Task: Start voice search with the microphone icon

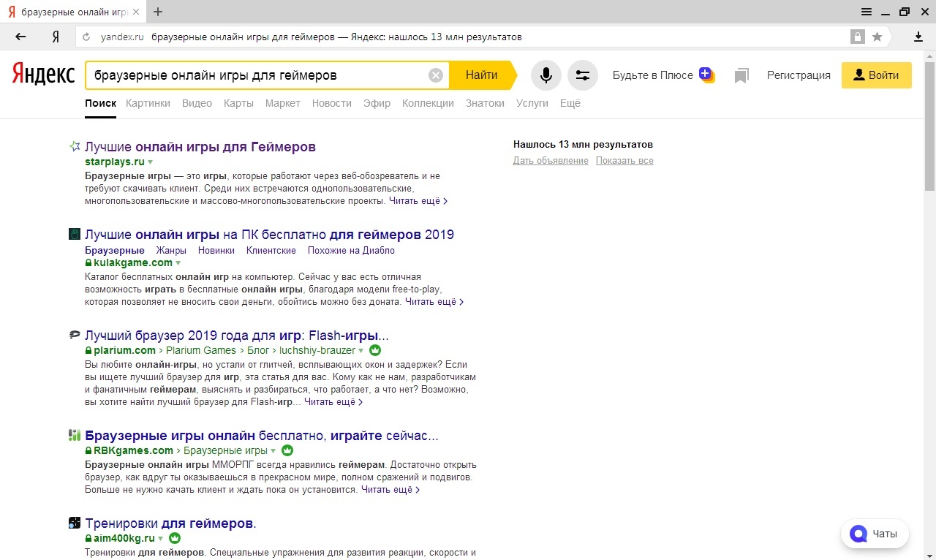Action: 546,75
